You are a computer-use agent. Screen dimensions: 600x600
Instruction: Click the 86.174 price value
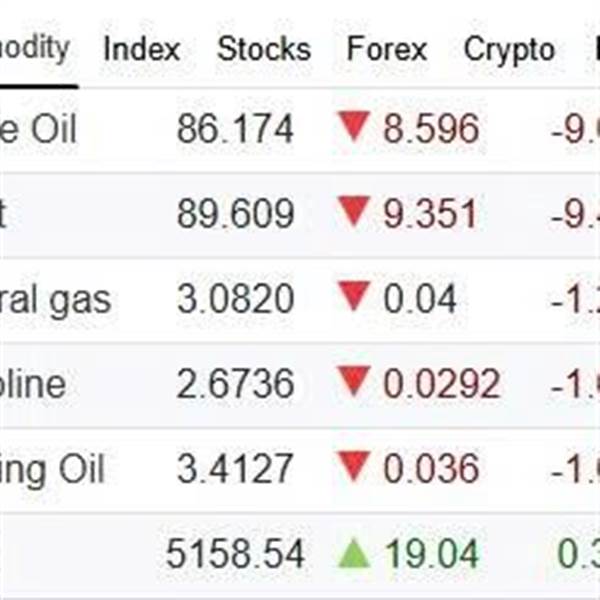coord(235,128)
